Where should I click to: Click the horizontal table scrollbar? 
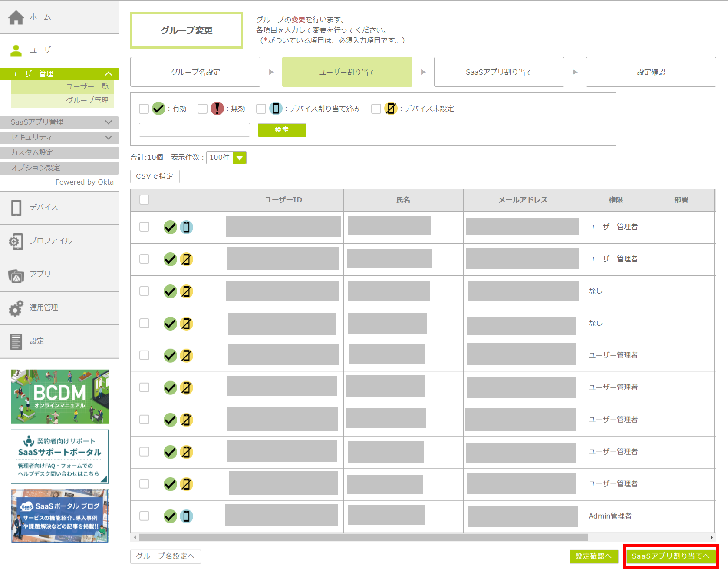(x=363, y=538)
